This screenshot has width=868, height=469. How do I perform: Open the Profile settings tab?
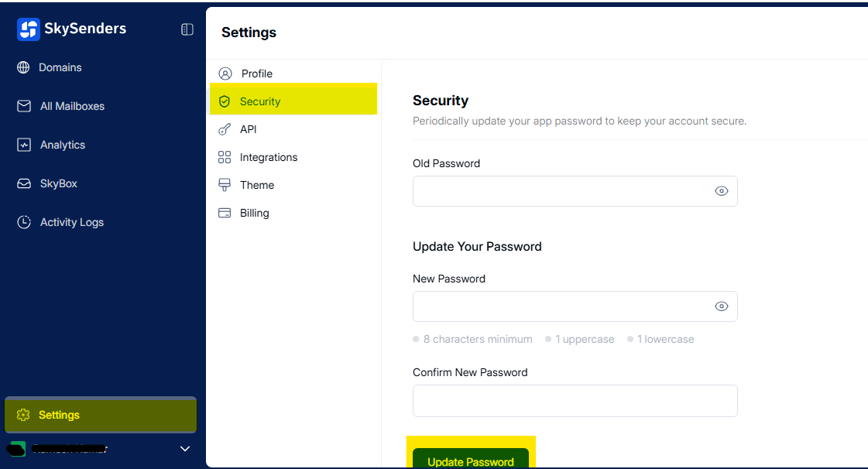tap(256, 74)
